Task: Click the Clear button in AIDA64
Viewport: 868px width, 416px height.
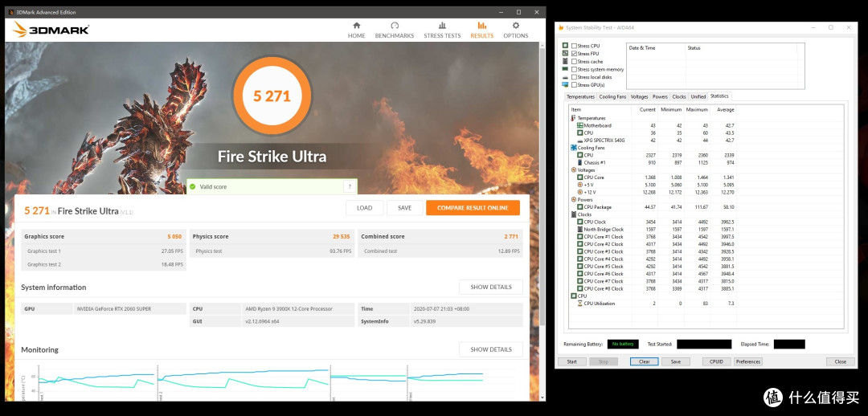Action: point(645,361)
